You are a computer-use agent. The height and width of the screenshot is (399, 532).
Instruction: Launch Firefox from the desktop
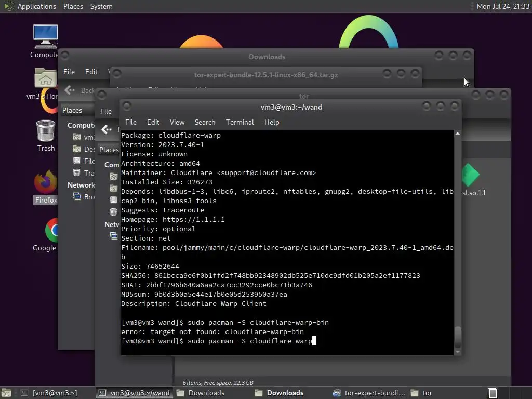46,182
